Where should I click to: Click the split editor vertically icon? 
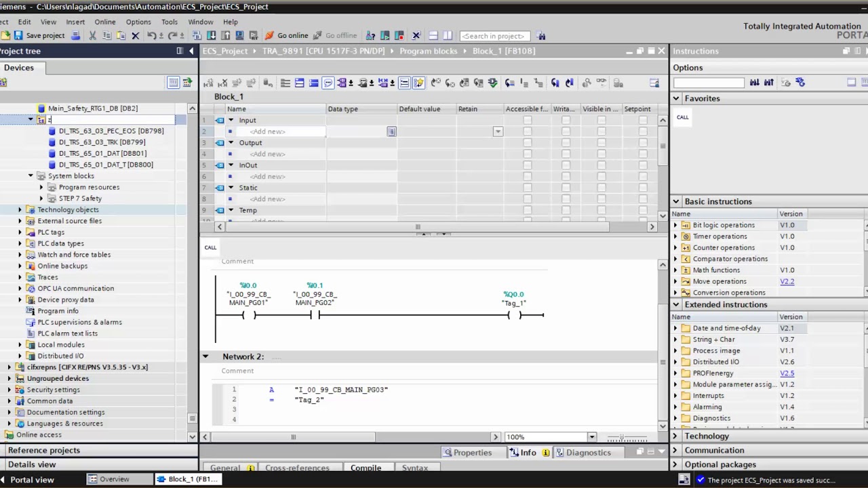pos(446,35)
